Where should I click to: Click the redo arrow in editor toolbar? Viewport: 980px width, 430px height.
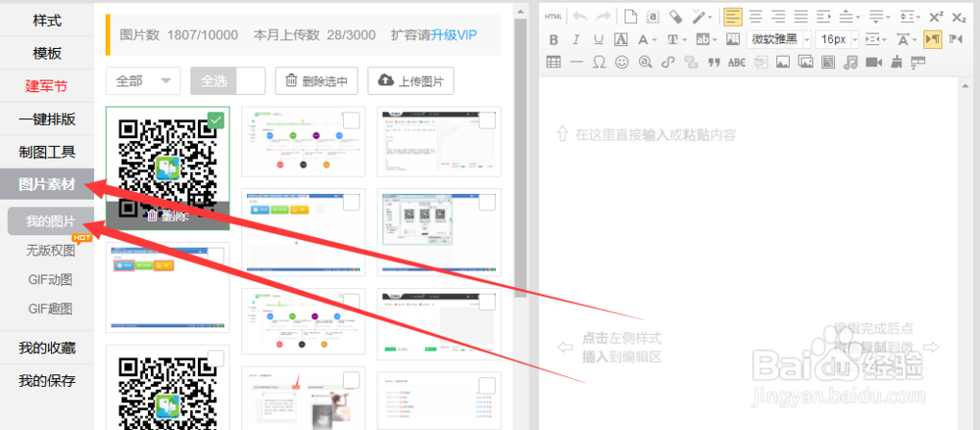coord(603,17)
